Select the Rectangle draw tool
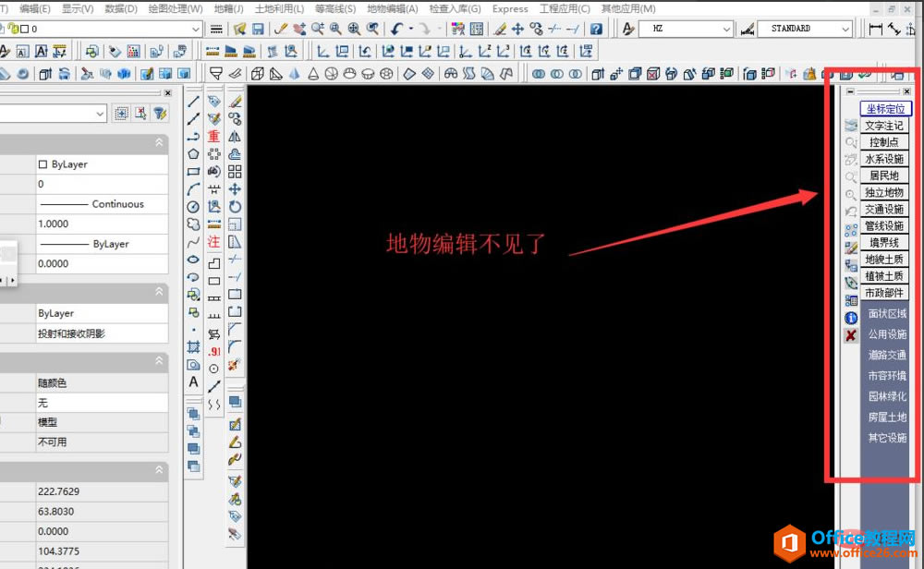Screen dimensions: 924x569 [x=193, y=172]
